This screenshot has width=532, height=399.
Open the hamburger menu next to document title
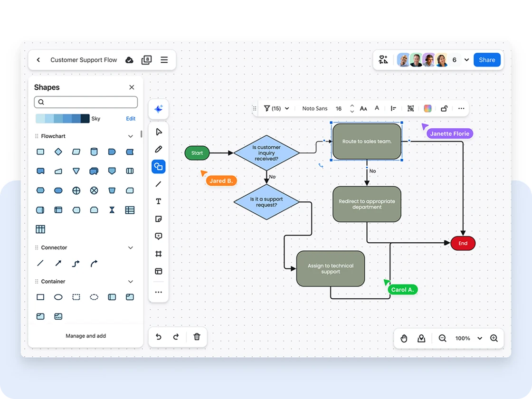[164, 60]
